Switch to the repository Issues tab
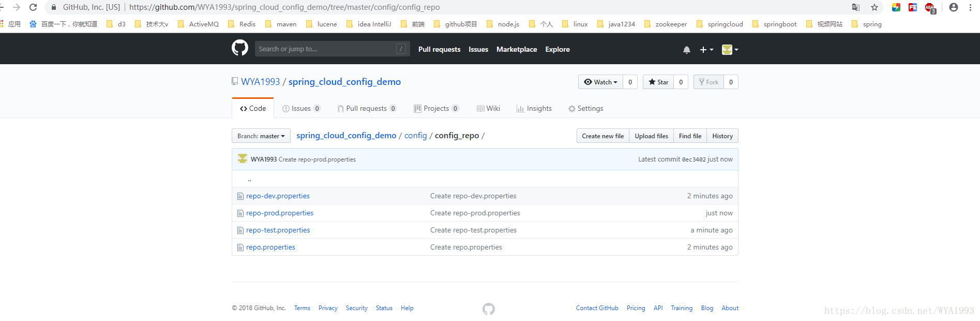This screenshot has height=321, width=980. (x=301, y=108)
